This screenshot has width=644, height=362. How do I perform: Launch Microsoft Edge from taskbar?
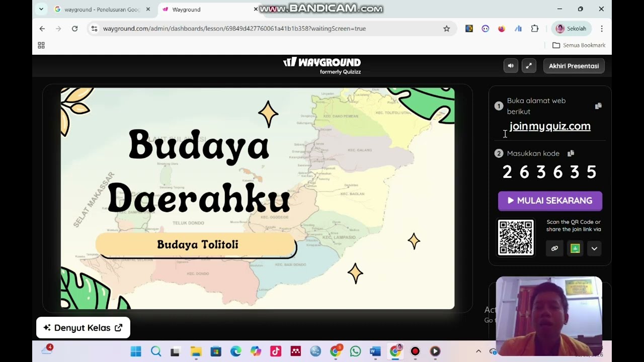point(235,351)
